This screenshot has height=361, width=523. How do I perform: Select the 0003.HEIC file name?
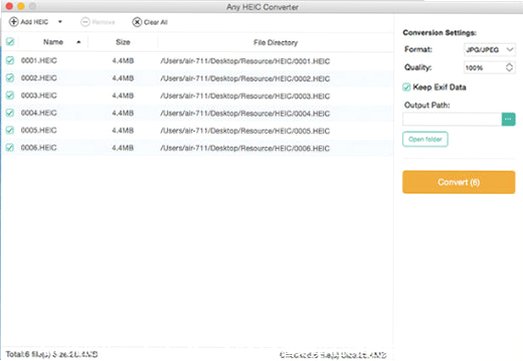[x=39, y=95]
